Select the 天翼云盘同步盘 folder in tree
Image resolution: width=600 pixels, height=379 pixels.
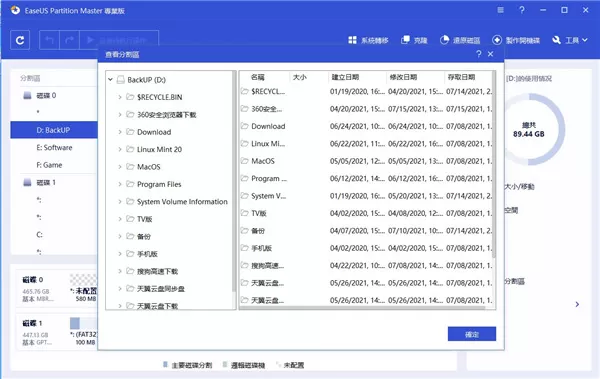(x=161, y=289)
